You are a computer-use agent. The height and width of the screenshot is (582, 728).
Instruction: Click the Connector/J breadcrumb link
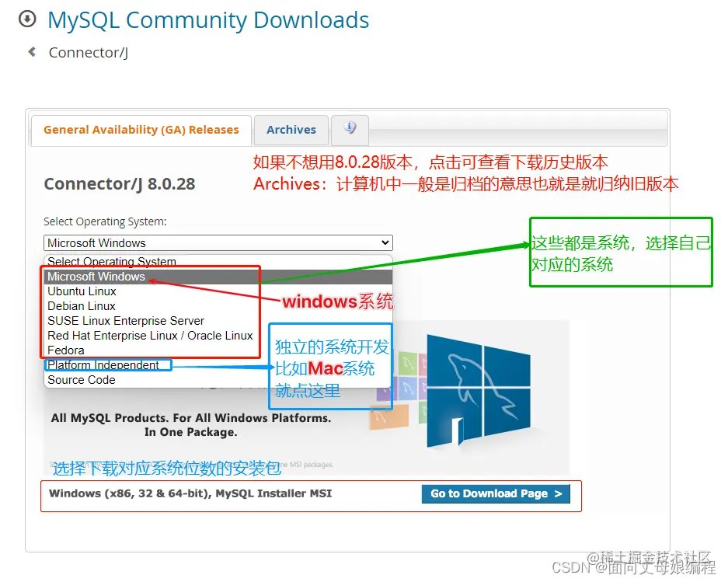pyautogui.click(x=89, y=53)
